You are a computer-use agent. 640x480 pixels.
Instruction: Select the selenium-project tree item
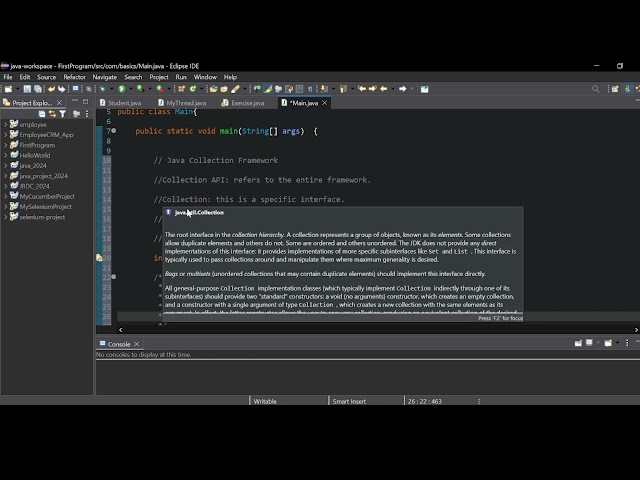[42, 217]
